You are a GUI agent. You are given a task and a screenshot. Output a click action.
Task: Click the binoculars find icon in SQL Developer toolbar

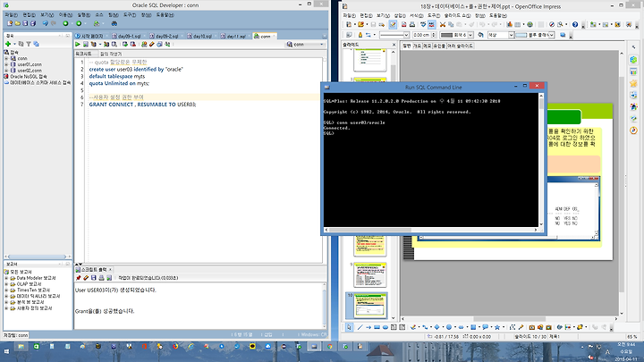[x=114, y=23]
